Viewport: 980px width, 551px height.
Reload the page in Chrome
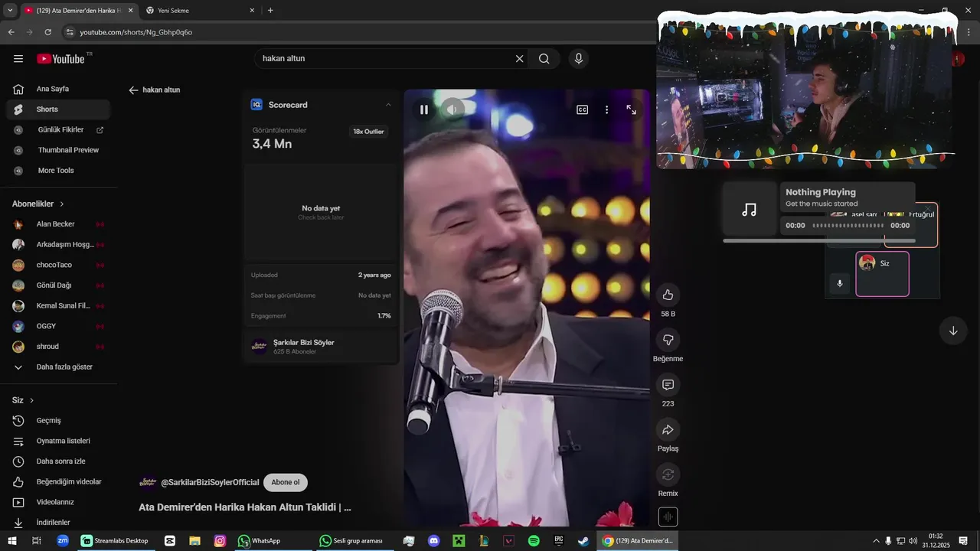coord(47,32)
